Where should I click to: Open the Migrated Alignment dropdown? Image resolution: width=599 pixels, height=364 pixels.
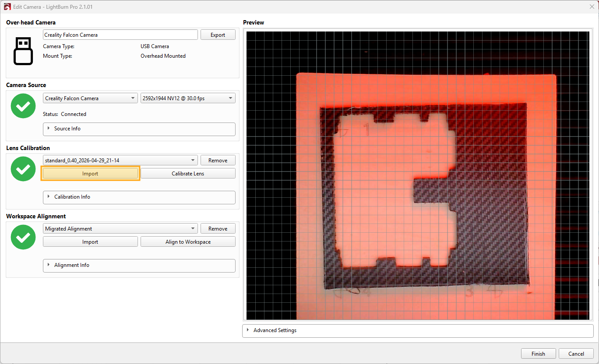click(120, 229)
